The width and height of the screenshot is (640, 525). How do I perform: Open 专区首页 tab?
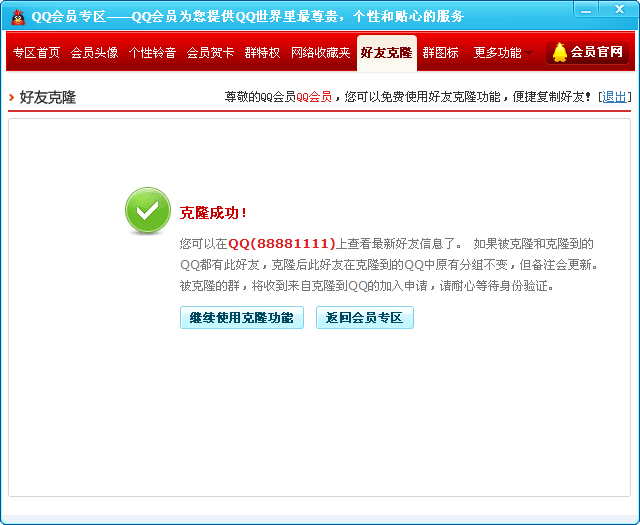36,53
